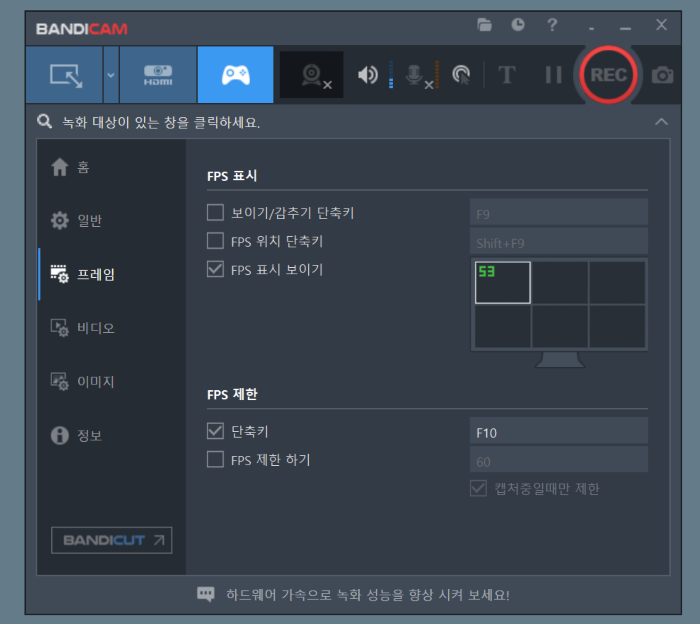
Task: Open screen recording mode dropdown arrow
Action: [x=111, y=75]
